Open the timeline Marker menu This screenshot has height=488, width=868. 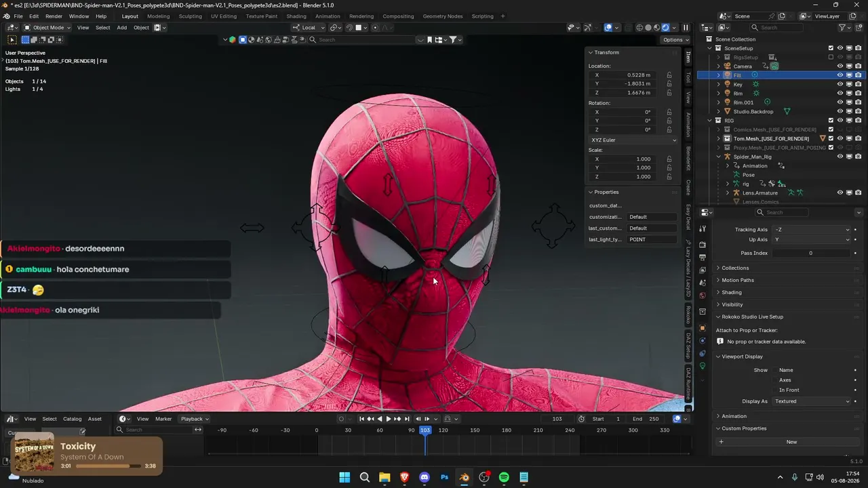click(x=163, y=419)
